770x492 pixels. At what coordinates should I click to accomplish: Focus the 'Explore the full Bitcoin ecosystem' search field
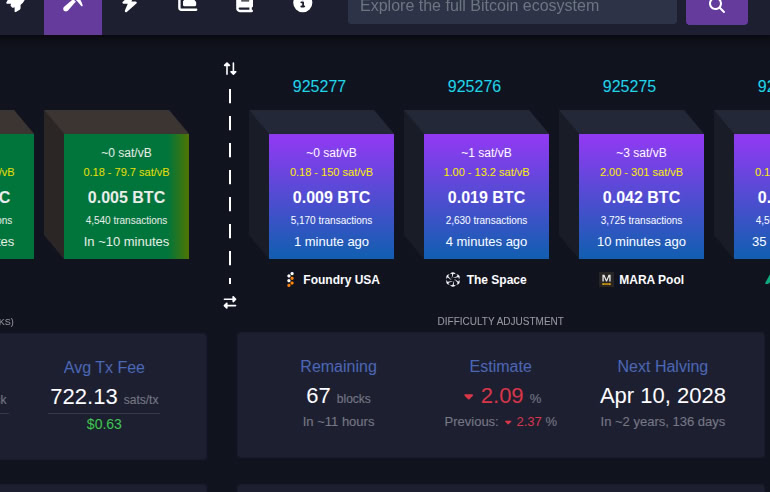[x=512, y=10]
